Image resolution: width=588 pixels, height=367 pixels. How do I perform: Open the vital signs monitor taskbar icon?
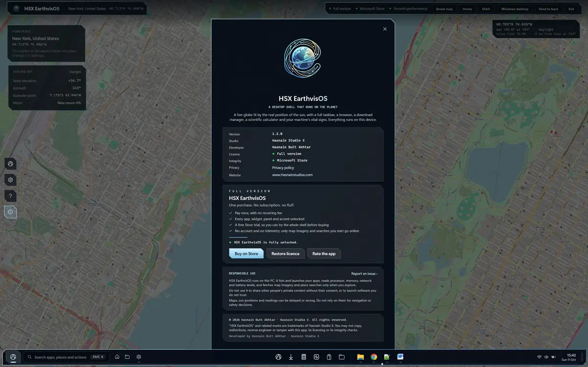tap(317, 357)
